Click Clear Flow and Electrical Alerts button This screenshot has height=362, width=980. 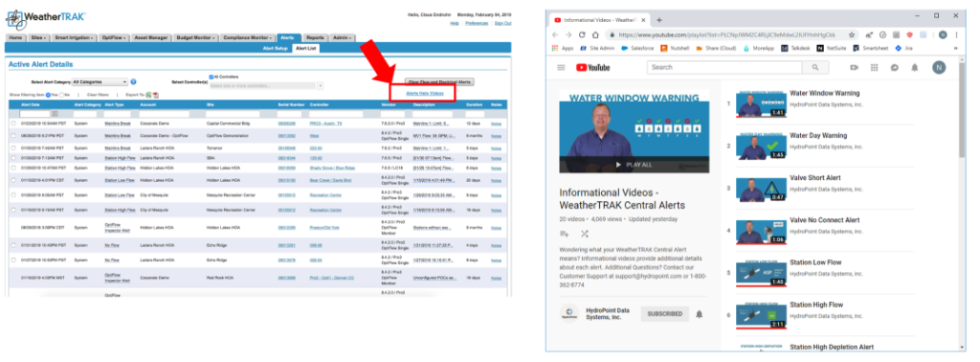439,81
